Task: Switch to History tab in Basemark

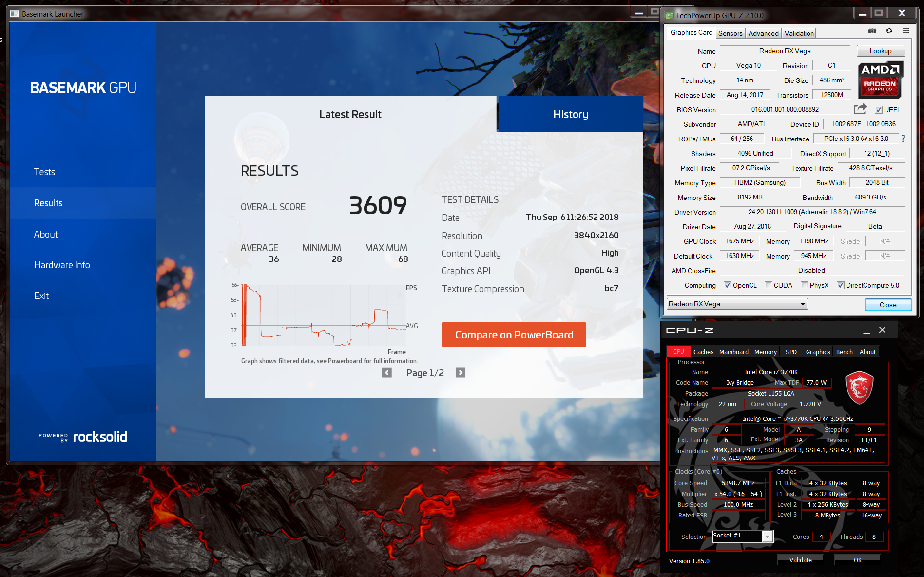Action: (570, 114)
